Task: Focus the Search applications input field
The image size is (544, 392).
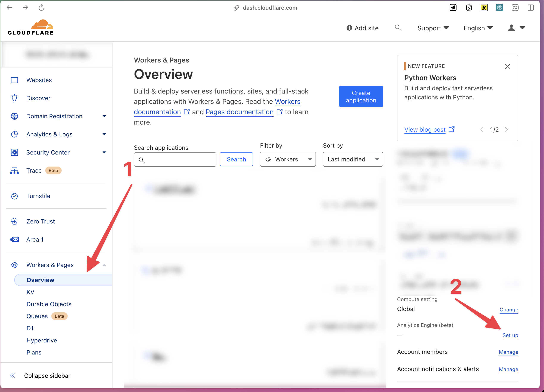Action: click(x=175, y=159)
